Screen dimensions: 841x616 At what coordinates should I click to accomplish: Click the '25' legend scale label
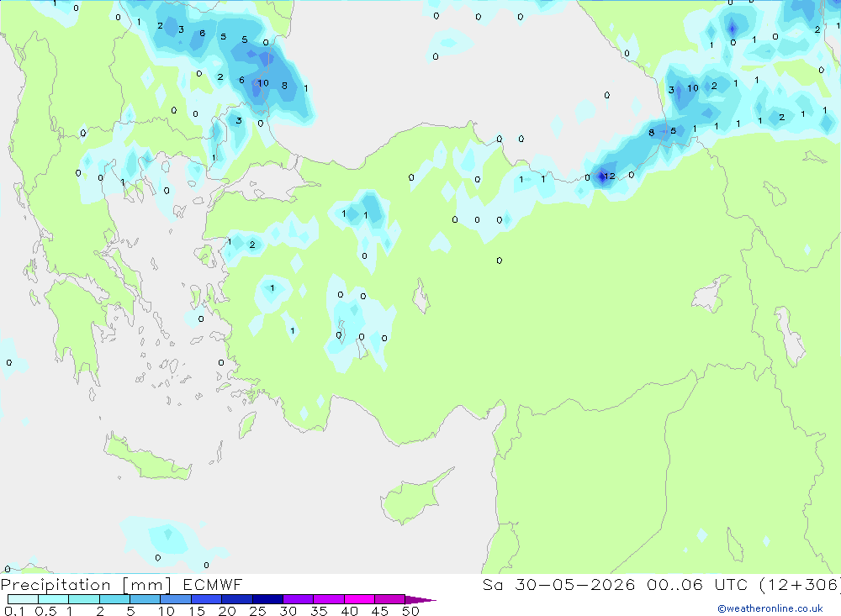coord(258,611)
